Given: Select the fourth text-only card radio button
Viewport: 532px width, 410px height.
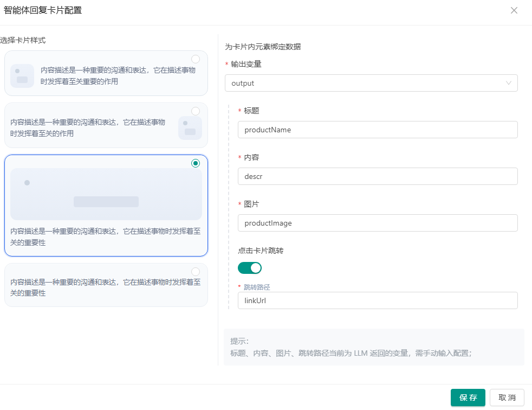Looking at the screenshot, I should pyautogui.click(x=196, y=272).
